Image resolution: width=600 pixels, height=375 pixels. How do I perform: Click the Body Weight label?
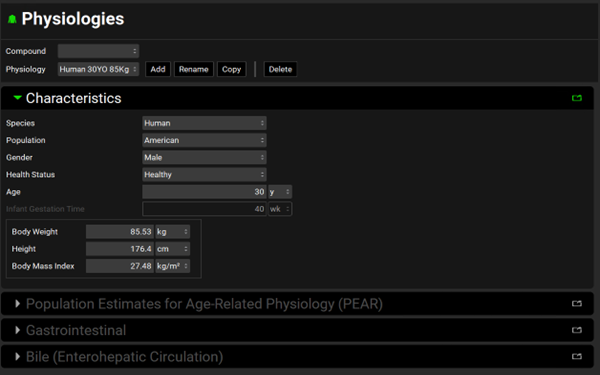[x=34, y=232]
